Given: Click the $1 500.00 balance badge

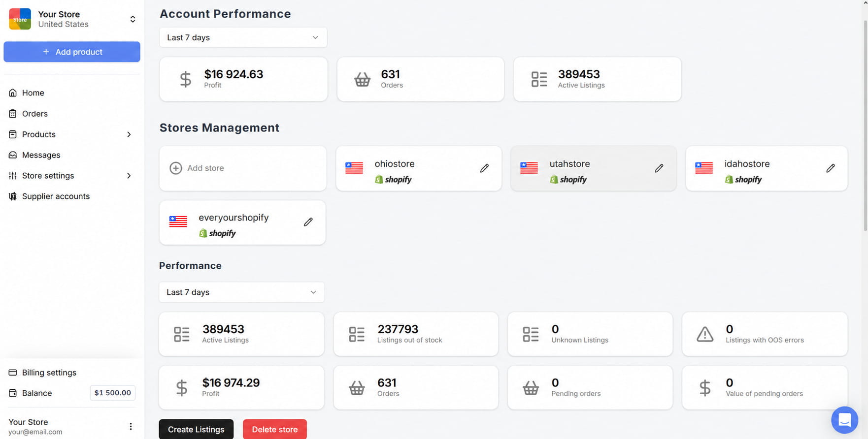Looking at the screenshot, I should tap(112, 393).
